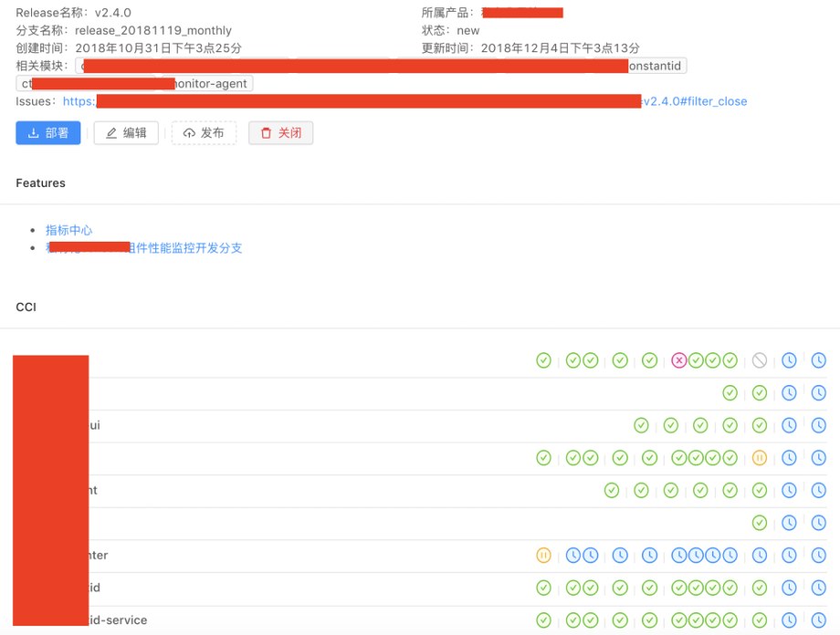Click the 'id-service' row name
The height and width of the screenshot is (635, 840).
118,620
